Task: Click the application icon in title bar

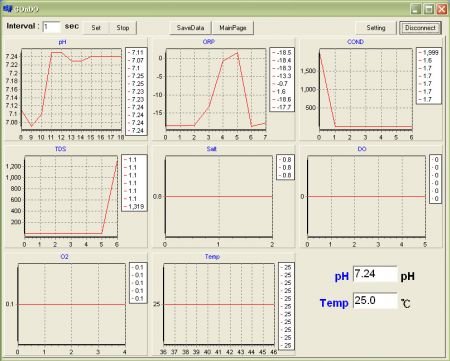Action: click(x=7, y=9)
